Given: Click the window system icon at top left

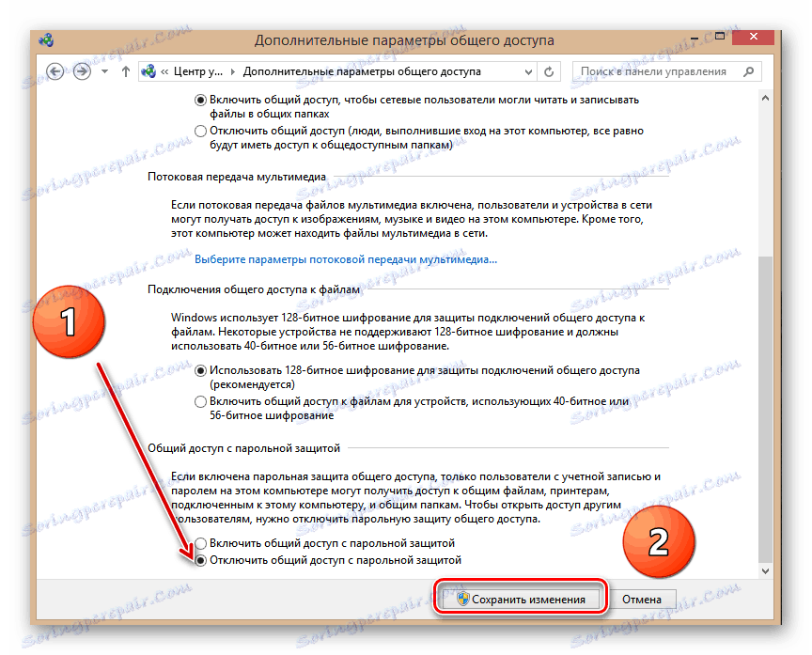Looking at the screenshot, I should [44, 39].
